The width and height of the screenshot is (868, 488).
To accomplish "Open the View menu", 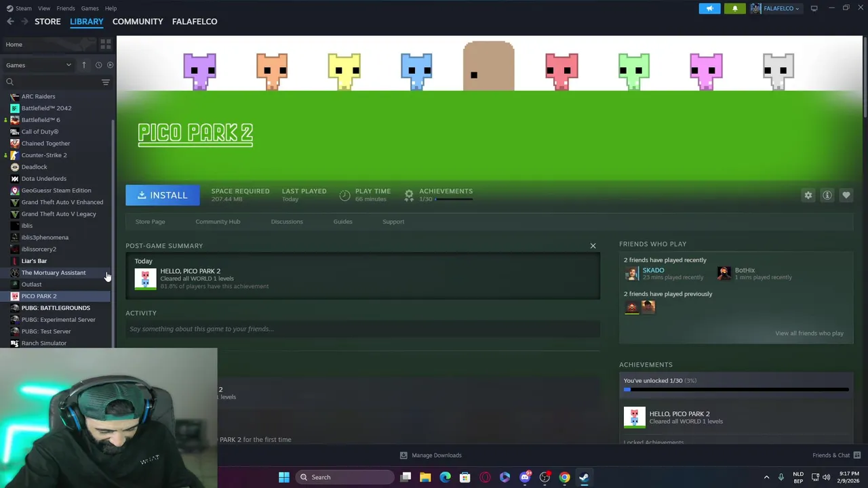I will (x=44, y=8).
